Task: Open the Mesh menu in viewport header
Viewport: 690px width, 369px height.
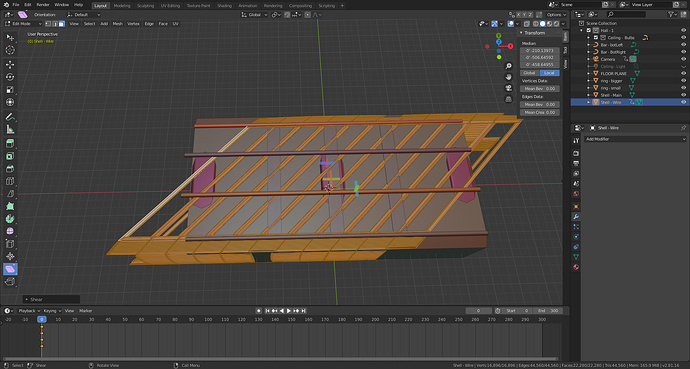Action: pyautogui.click(x=117, y=24)
